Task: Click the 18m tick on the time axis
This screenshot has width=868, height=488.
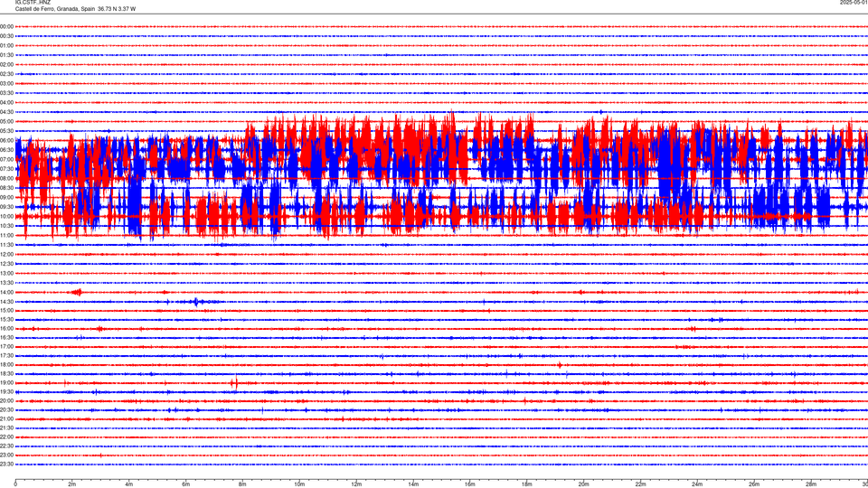Action: pyautogui.click(x=527, y=484)
